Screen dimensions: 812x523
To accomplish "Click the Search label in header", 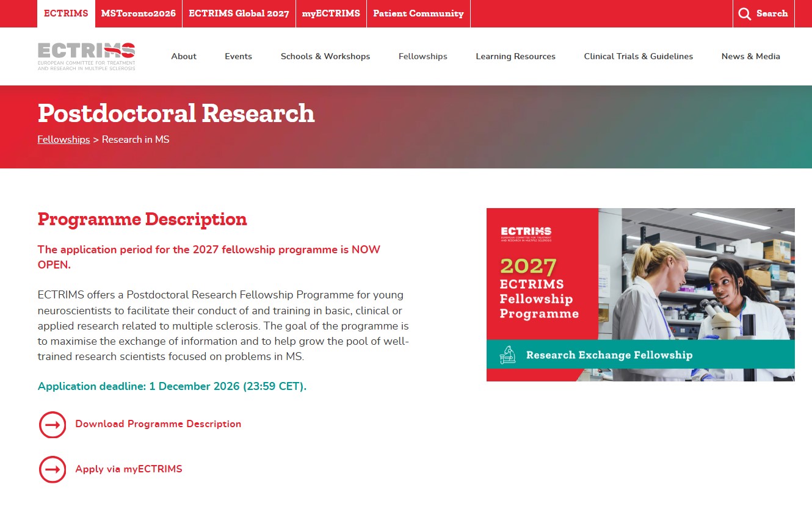I will pyautogui.click(x=772, y=13).
